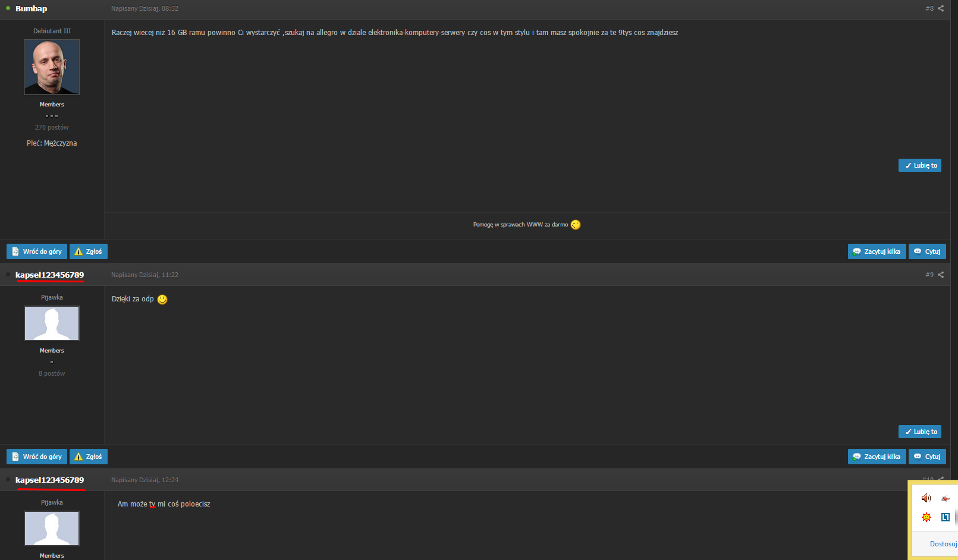958x560 pixels.
Task: Quote post #9 with Cytuj
Action: click(x=927, y=457)
